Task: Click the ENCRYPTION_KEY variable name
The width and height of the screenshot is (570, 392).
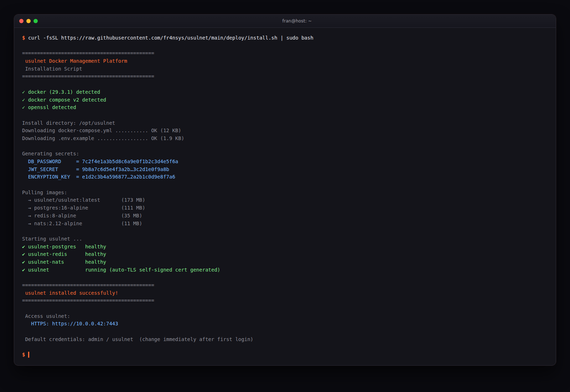Action: tap(49, 177)
